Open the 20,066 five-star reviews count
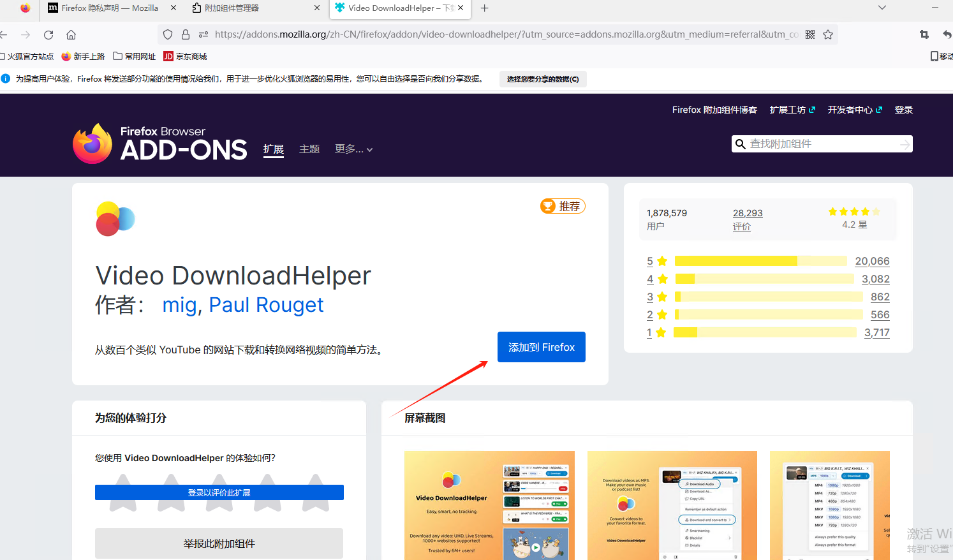Screen dimensions: 953x560 pyautogui.click(x=872, y=261)
